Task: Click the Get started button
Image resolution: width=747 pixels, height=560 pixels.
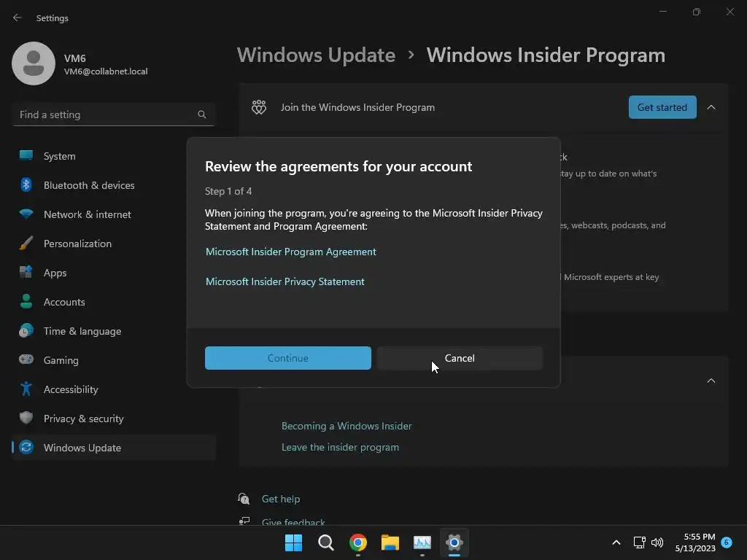Action: coord(662,107)
